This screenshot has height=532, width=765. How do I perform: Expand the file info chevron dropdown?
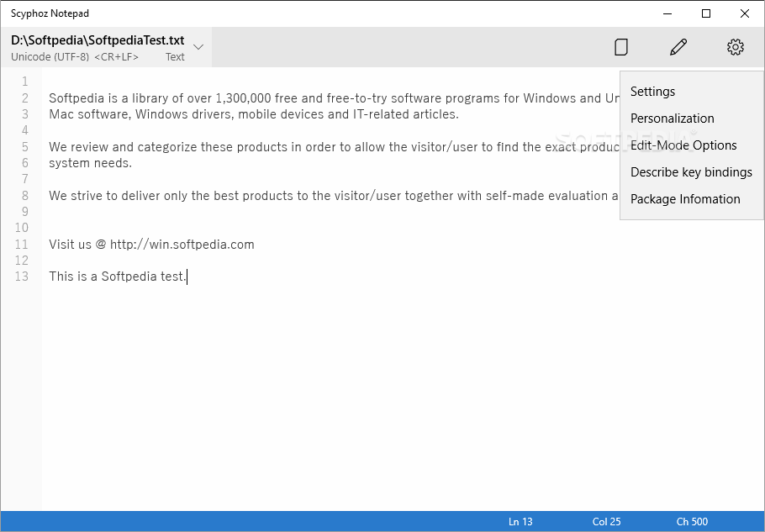(198, 47)
